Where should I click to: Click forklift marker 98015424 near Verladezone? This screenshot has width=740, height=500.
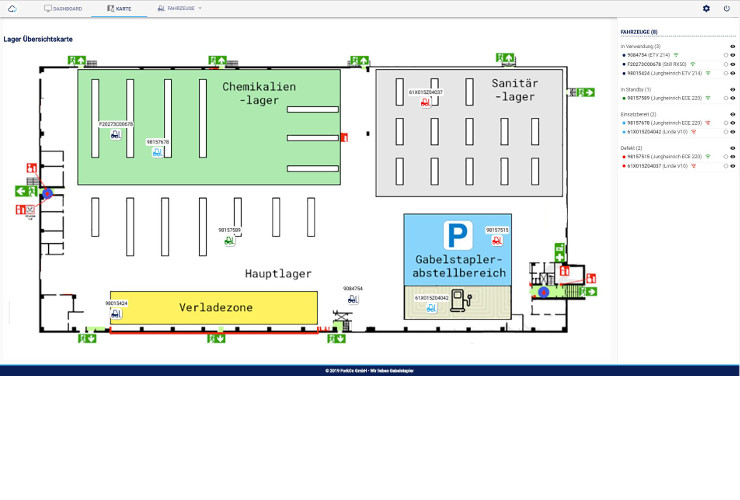pos(116,313)
